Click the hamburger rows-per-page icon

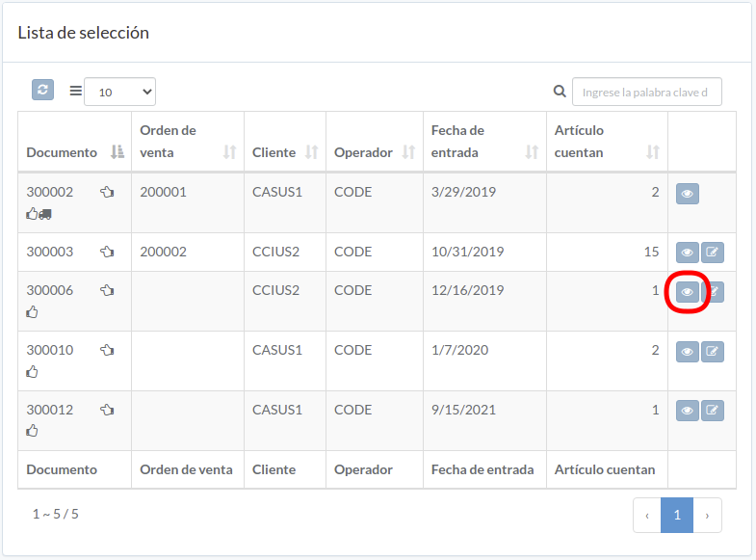[76, 91]
